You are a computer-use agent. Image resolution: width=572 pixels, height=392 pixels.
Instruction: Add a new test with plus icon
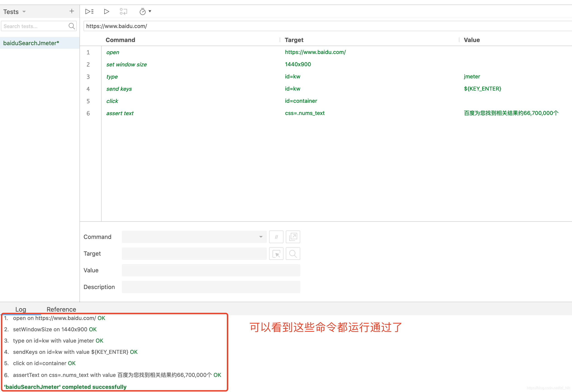coord(72,11)
